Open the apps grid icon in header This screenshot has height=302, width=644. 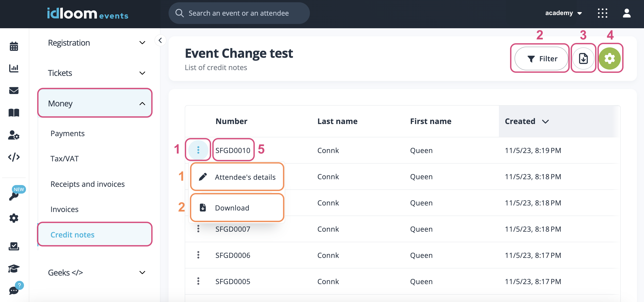(602, 13)
